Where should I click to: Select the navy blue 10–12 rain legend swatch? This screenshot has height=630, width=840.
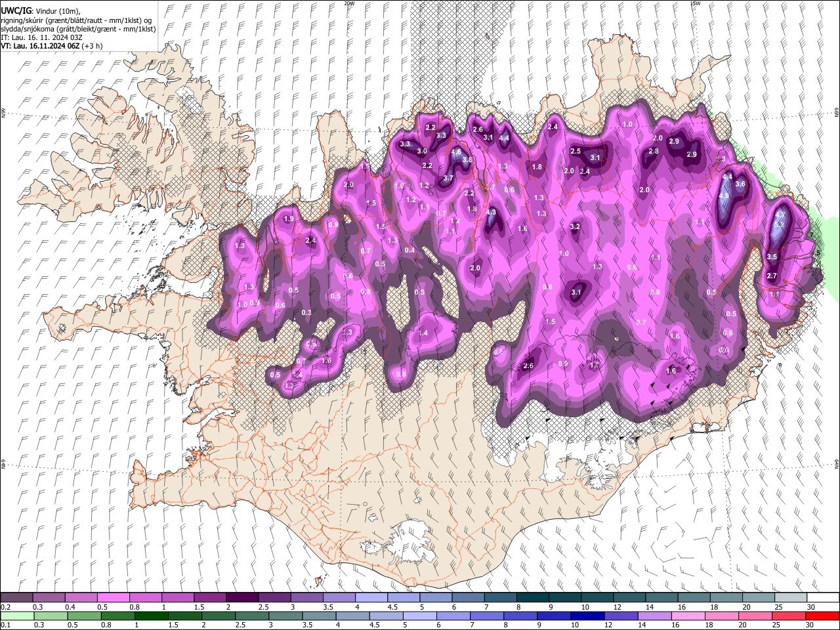[x=587, y=616]
